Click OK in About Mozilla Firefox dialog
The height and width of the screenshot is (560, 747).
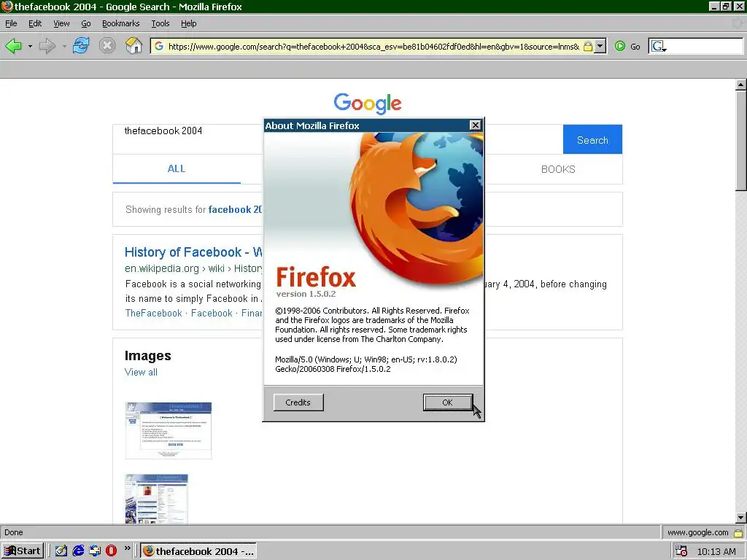pyautogui.click(x=447, y=402)
